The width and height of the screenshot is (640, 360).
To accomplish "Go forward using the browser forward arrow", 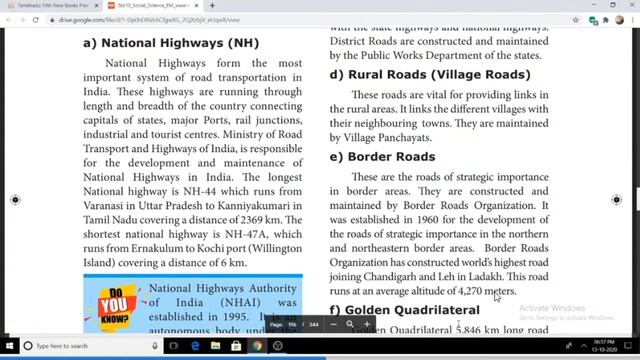I will 22,20.
